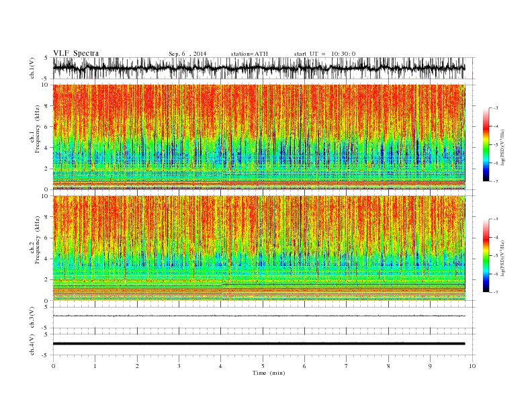Click the "ch.4(V)" axis label
This screenshot has width=532, height=411.
point(32,345)
